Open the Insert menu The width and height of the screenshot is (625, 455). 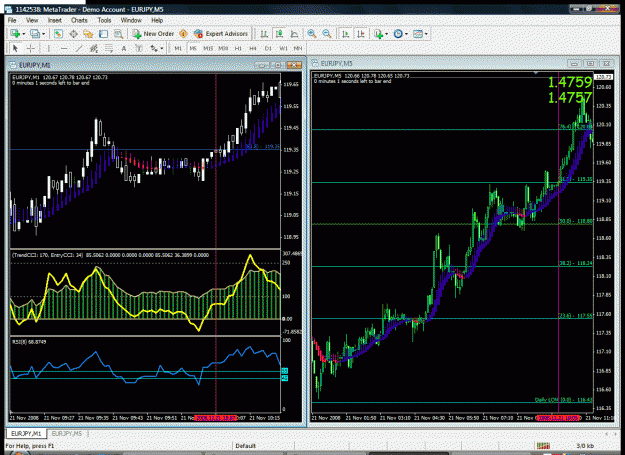point(55,20)
